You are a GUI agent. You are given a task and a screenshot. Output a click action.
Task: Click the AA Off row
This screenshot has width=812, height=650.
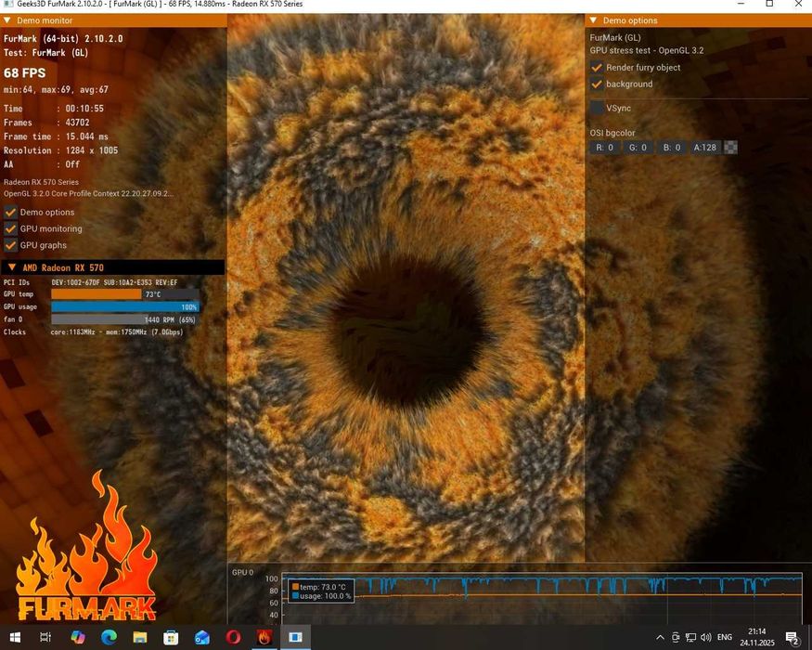(x=42, y=165)
